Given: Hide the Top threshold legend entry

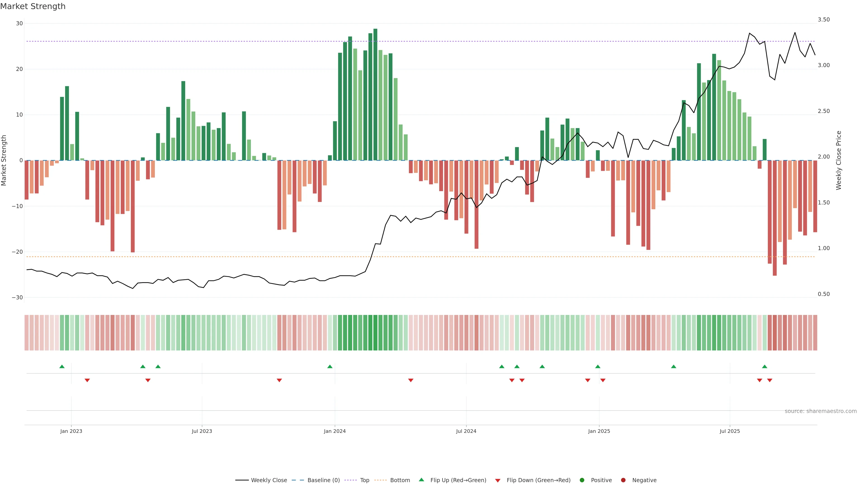Looking at the screenshot, I should pos(364,480).
